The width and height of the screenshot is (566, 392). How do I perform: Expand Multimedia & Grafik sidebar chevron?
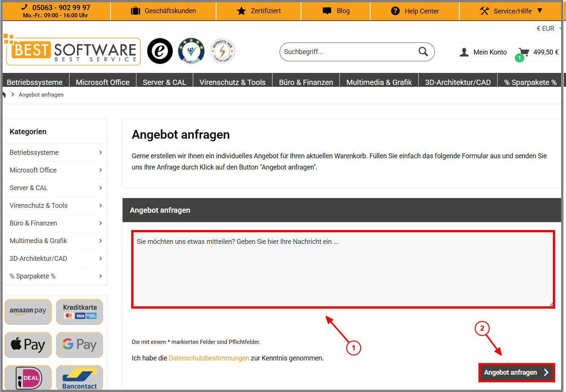click(100, 241)
